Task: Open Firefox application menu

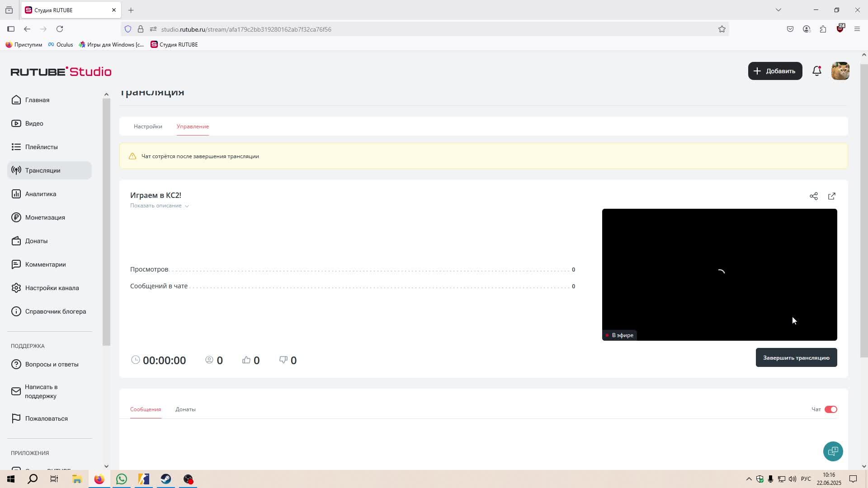Action: [x=857, y=29]
